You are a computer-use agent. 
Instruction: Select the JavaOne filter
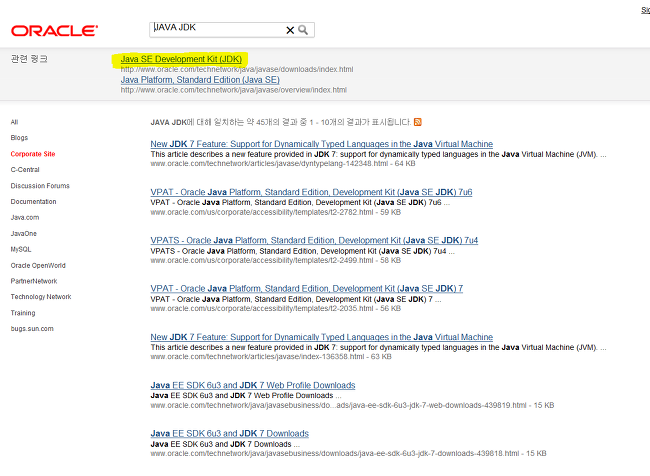coord(24,233)
